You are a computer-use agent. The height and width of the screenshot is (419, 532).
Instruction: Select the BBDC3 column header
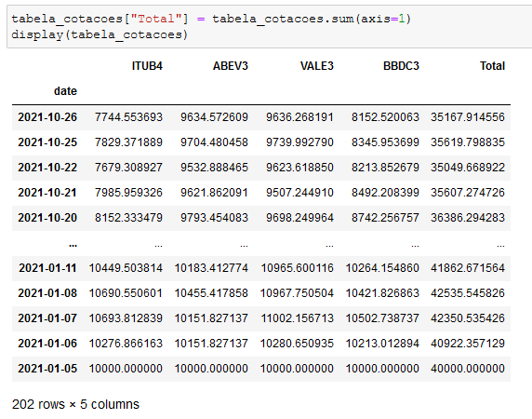tap(401, 66)
